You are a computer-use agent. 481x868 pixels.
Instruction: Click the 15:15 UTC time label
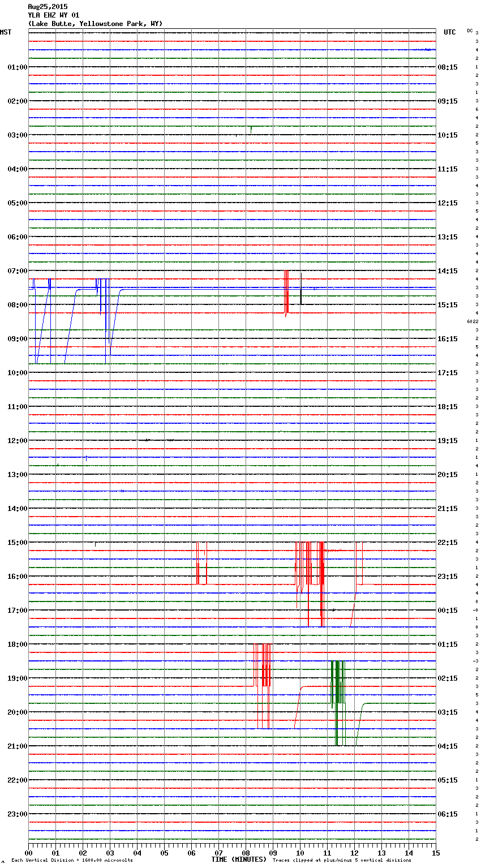click(448, 304)
